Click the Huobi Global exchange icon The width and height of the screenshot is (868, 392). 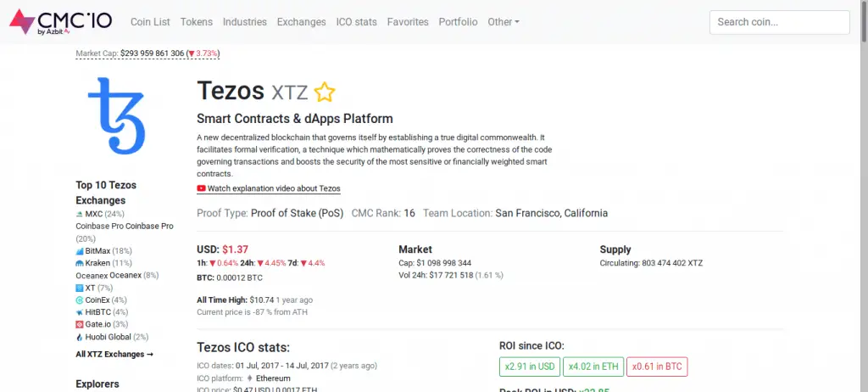click(x=79, y=337)
